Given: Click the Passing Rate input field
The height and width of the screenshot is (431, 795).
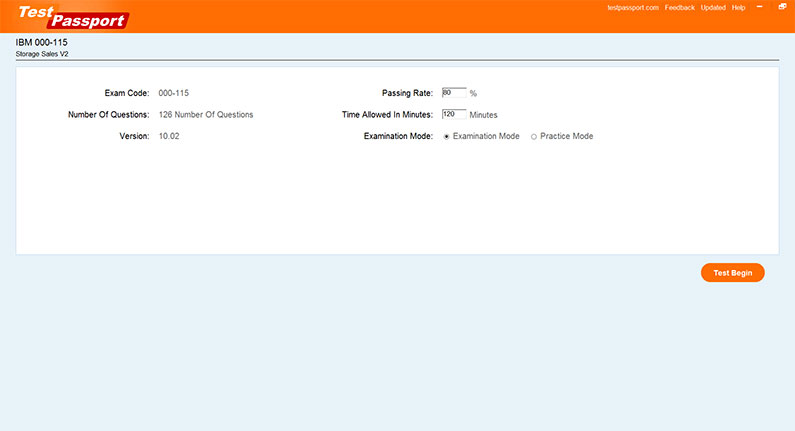Looking at the screenshot, I should [454, 93].
